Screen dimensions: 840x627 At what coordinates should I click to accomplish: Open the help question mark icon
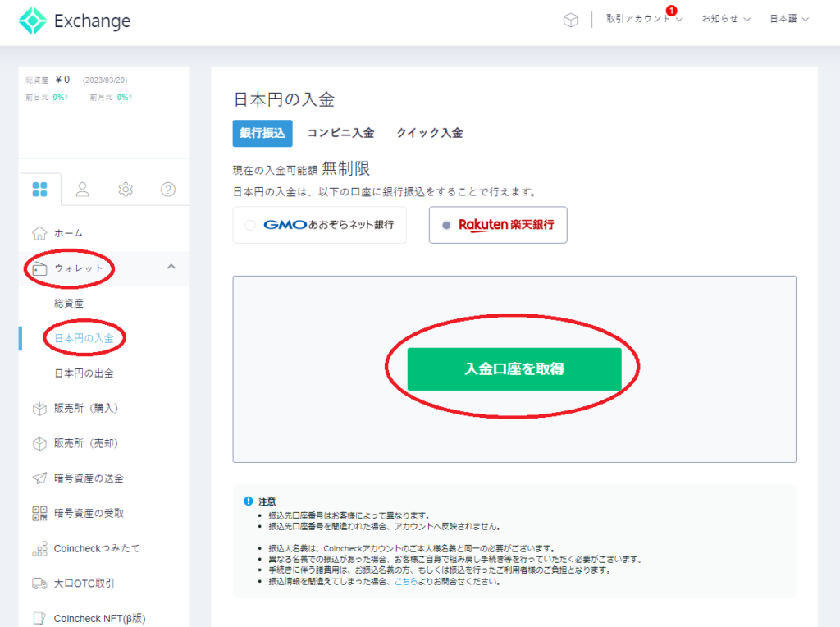[168, 190]
